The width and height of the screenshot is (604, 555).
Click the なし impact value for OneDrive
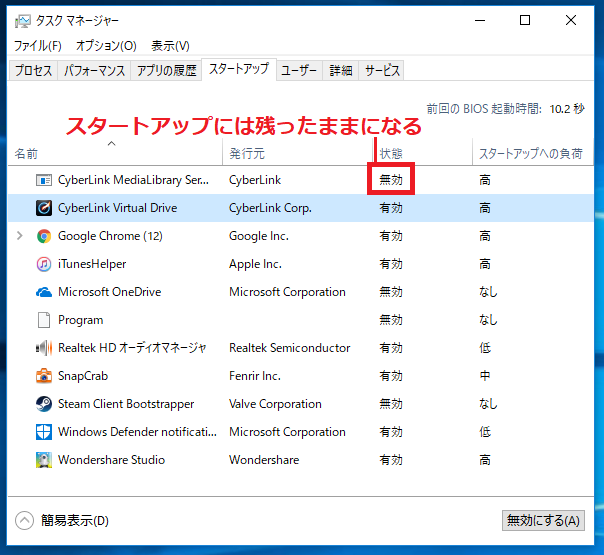click(488, 292)
